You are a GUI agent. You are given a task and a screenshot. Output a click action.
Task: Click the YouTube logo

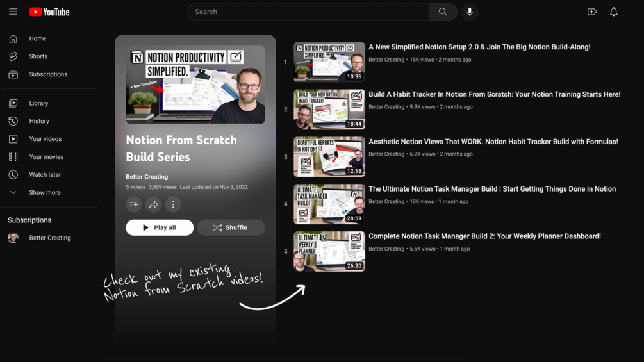(x=49, y=12)
